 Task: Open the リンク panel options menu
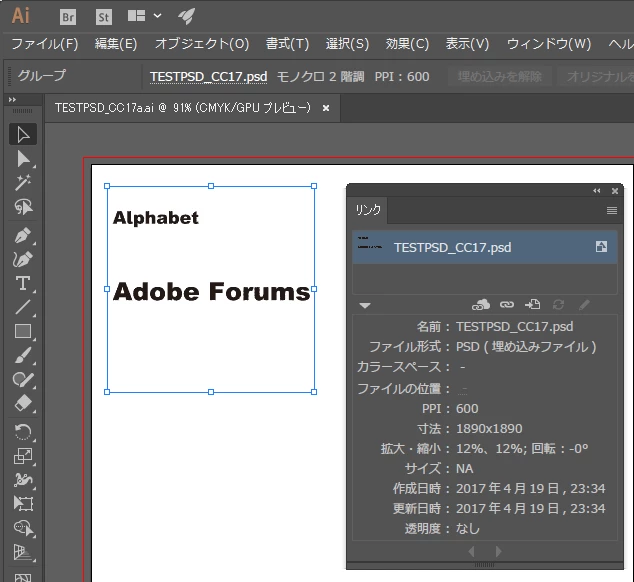pos(612,210)
